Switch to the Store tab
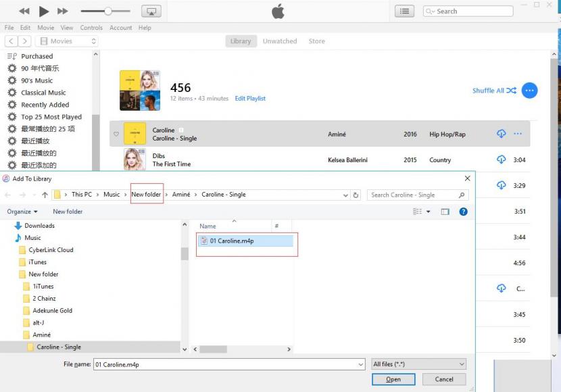 316,41
